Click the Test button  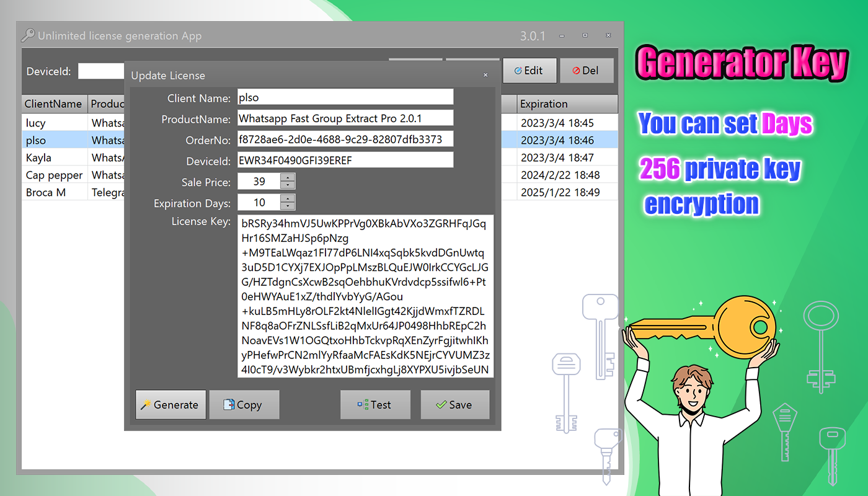375,405
